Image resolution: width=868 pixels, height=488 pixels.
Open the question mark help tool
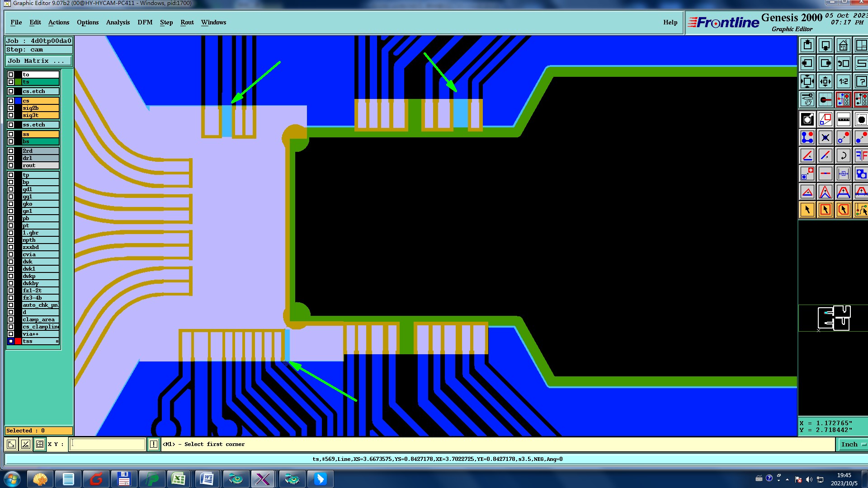coord(861,82)
